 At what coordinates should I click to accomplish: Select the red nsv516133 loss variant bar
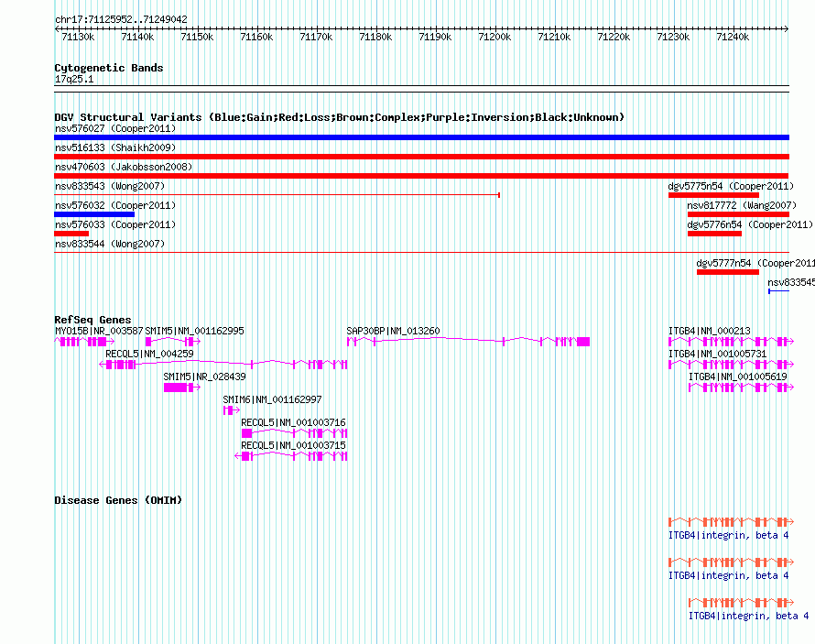[x=421, y=157]
